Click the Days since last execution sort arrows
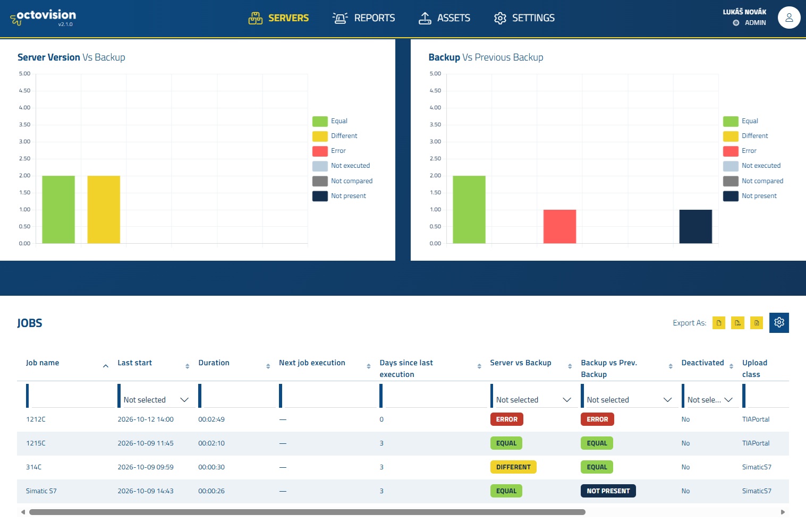806x532 pixels. (479, 366)
